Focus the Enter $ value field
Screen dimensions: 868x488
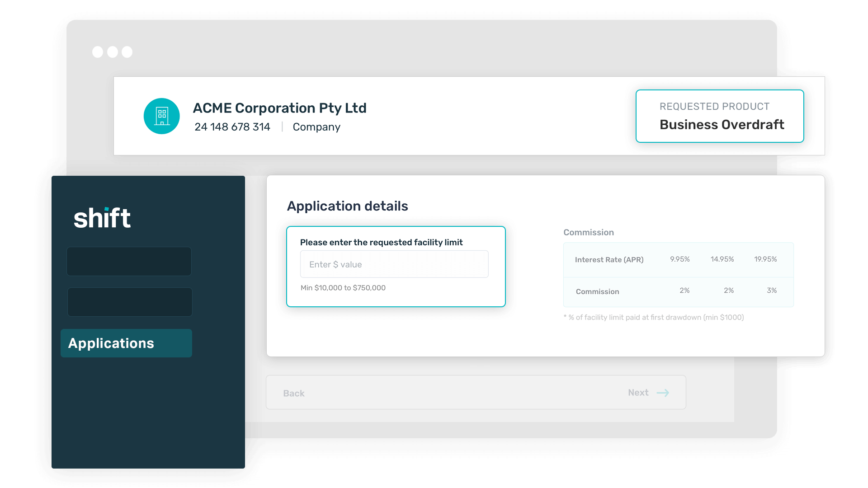tap(394, 264)
